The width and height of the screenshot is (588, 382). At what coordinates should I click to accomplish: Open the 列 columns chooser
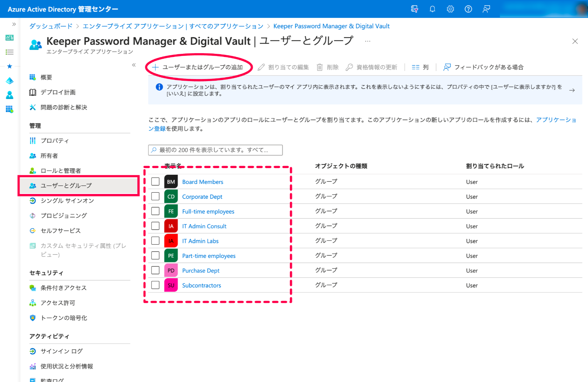tap(420, 67)
